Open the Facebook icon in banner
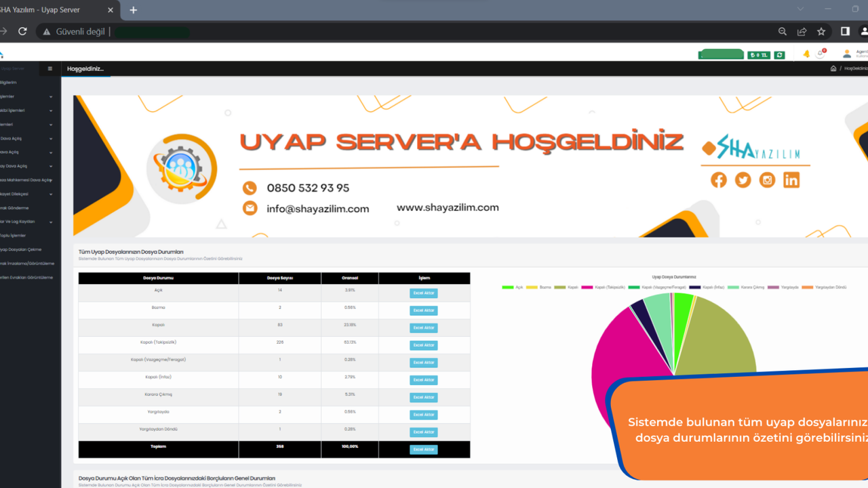Viewport: 868px width, 488px height. tap(719, 180)
